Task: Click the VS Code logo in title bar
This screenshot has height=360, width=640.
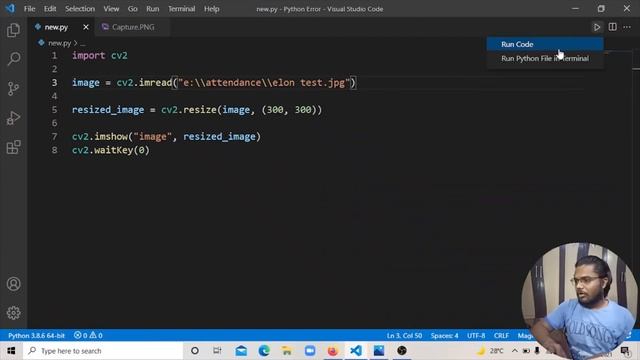Action: 10,8
